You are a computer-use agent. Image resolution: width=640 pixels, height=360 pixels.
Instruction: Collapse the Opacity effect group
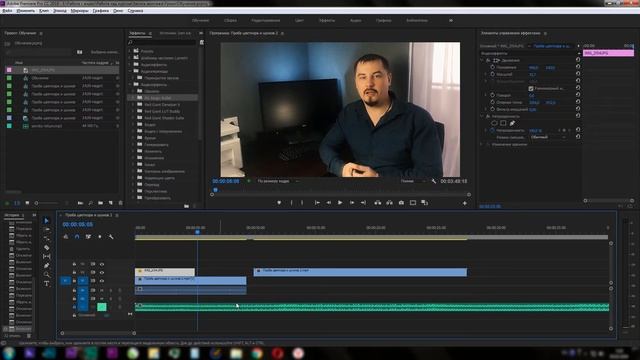pos(482,116)
